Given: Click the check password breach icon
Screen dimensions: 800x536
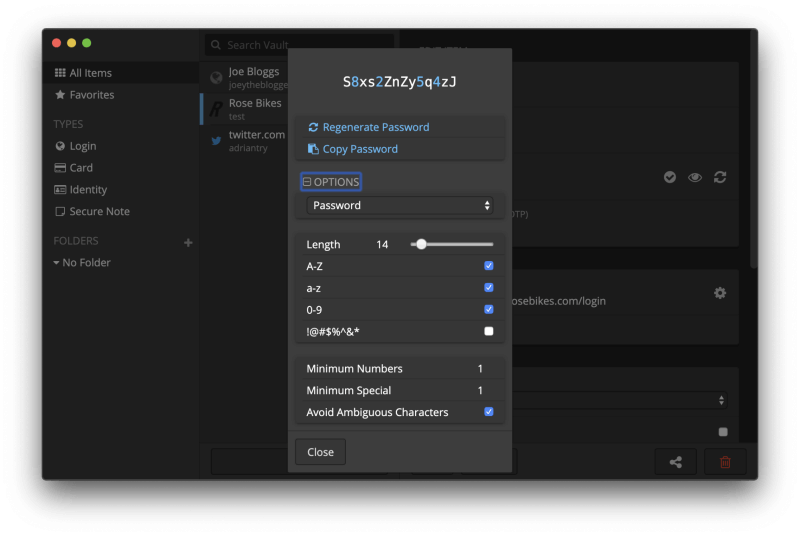Looking at the screenshot, I should tap(670, 177).
